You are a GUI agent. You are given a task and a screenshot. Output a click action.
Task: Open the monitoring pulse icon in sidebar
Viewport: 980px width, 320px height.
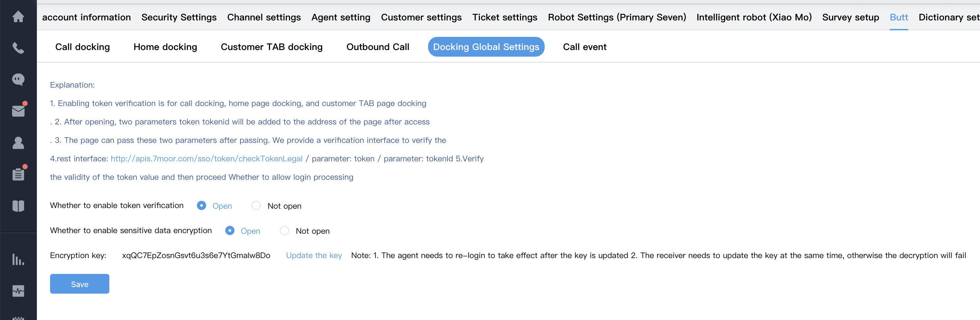[x=18, y=291]
